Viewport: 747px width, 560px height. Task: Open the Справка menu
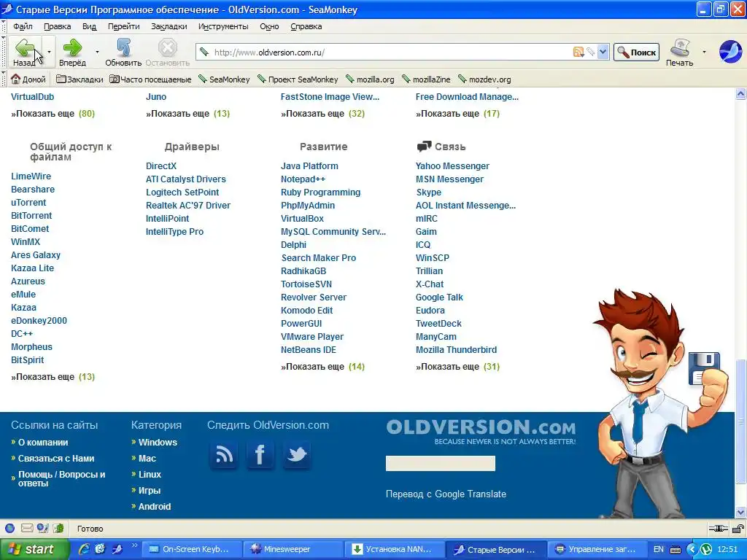[x=306, y=26]
